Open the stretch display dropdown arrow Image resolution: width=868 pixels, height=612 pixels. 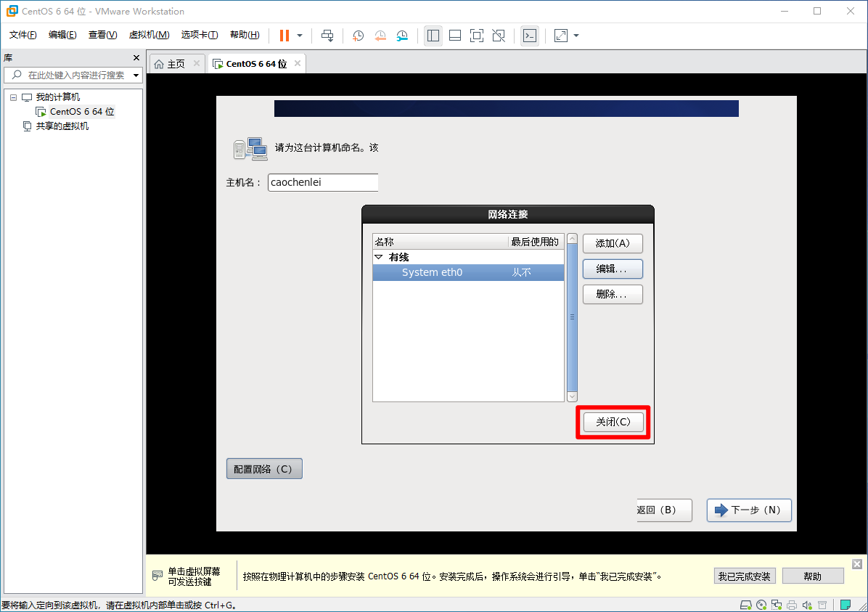click(x=576, y=36)
